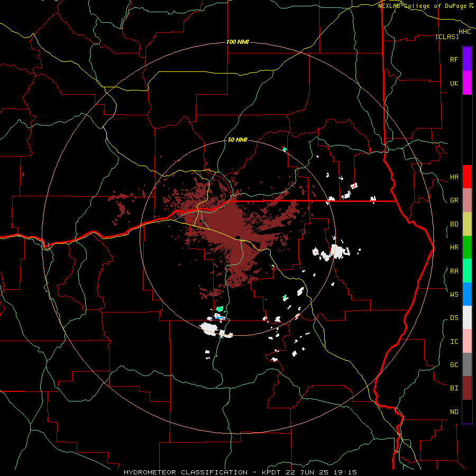
Task: Click the 19:15 timestamp
Action: pyautogui.click(x=346, y=472)
